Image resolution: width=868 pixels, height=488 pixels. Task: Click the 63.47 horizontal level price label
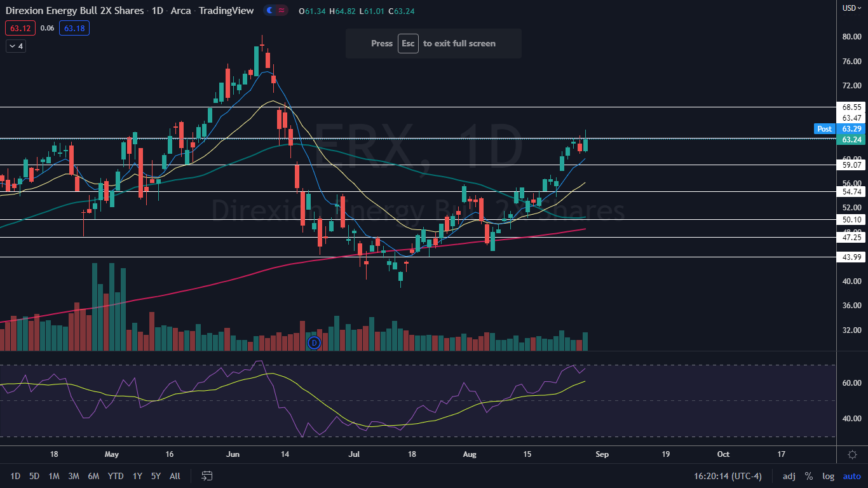click(x=851, y=118)
